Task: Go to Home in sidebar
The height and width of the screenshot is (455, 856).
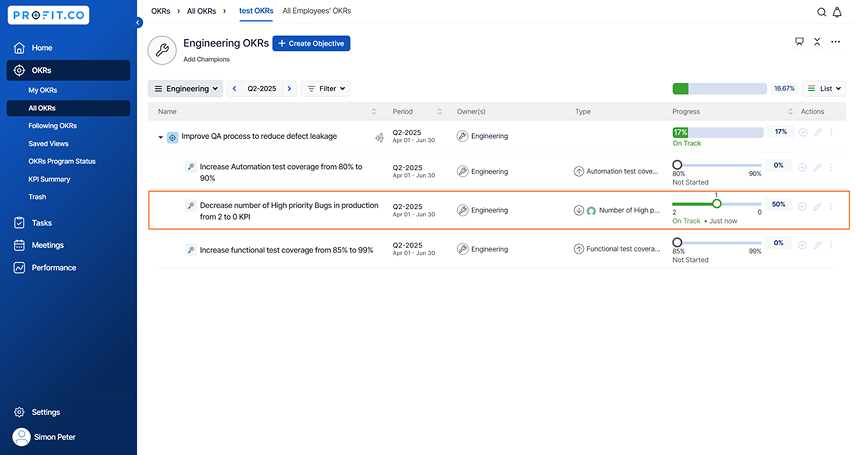Action: (68, 48)
